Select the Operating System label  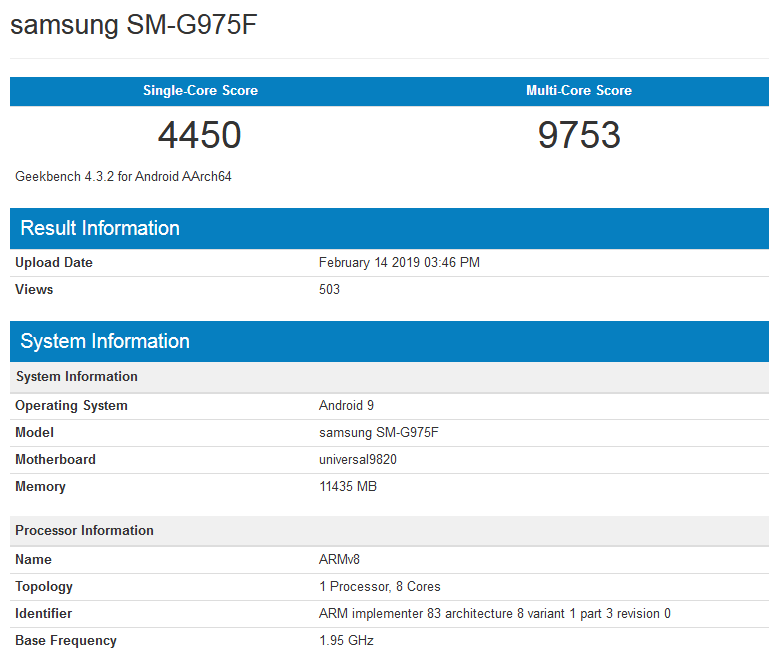pyautogui.click(x=71, y=406)
